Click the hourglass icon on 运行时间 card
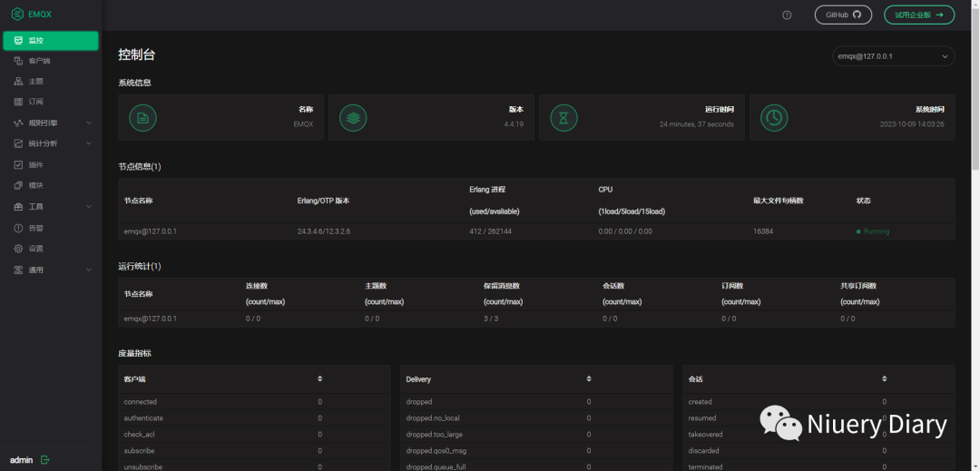The image size is (980, 471). click(x=563, y=117)
